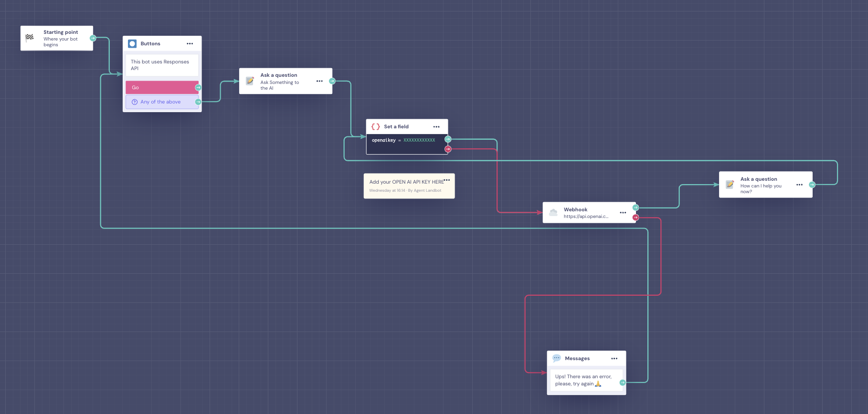
Task: Click the notepad icon of 'Ask Something to the AI'
Action: coord(250,81)
